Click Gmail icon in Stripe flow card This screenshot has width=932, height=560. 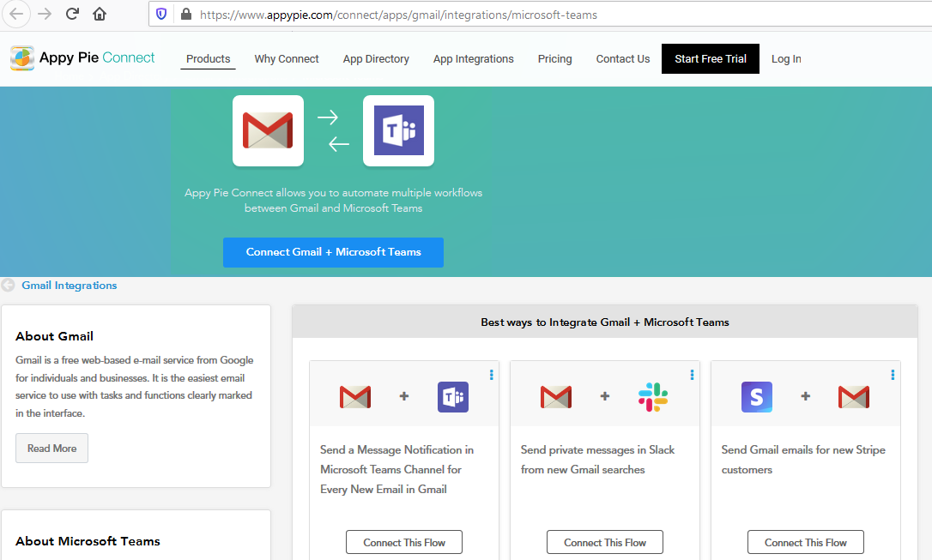(854, 397)
